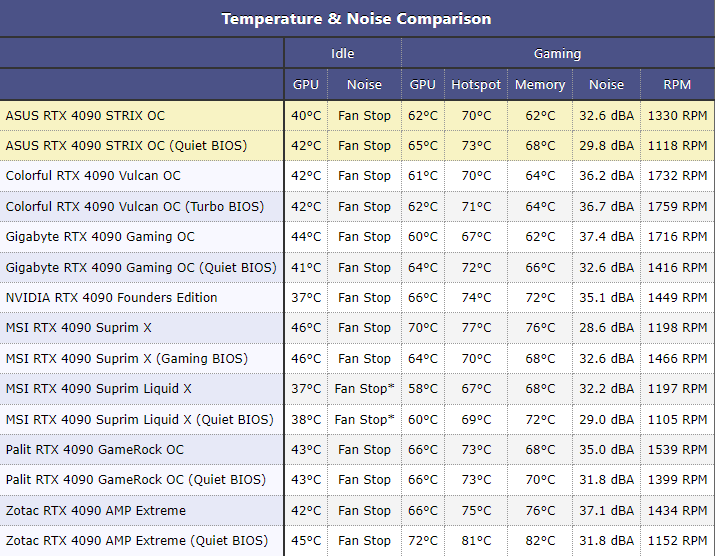This screenshot has height=556, width=715.
Task: Select Gigabyte RTX 4090 Gaming OC (Quiet BIOS)
Action: (x=141, y=267)
